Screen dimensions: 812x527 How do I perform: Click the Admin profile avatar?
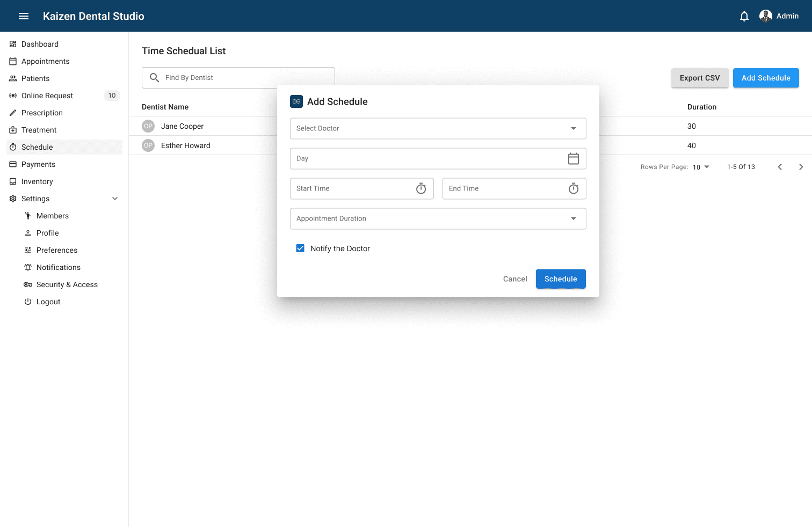(x=765, y=16)
